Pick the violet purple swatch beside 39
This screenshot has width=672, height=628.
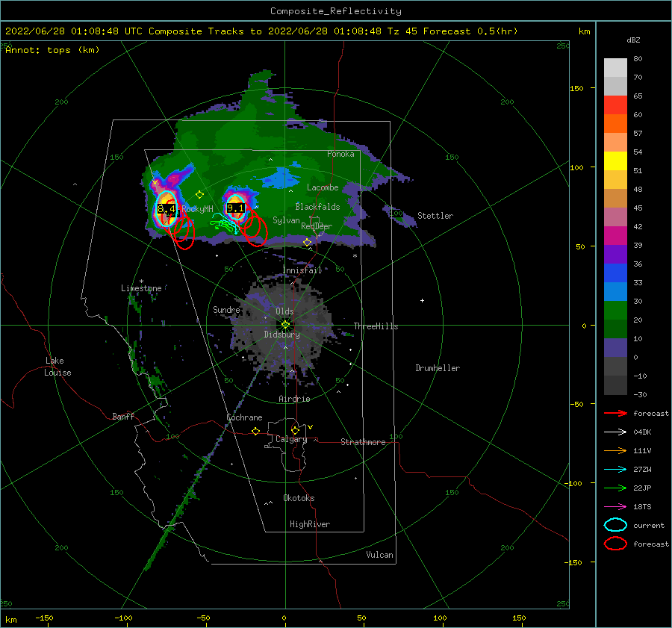(615, 254)
